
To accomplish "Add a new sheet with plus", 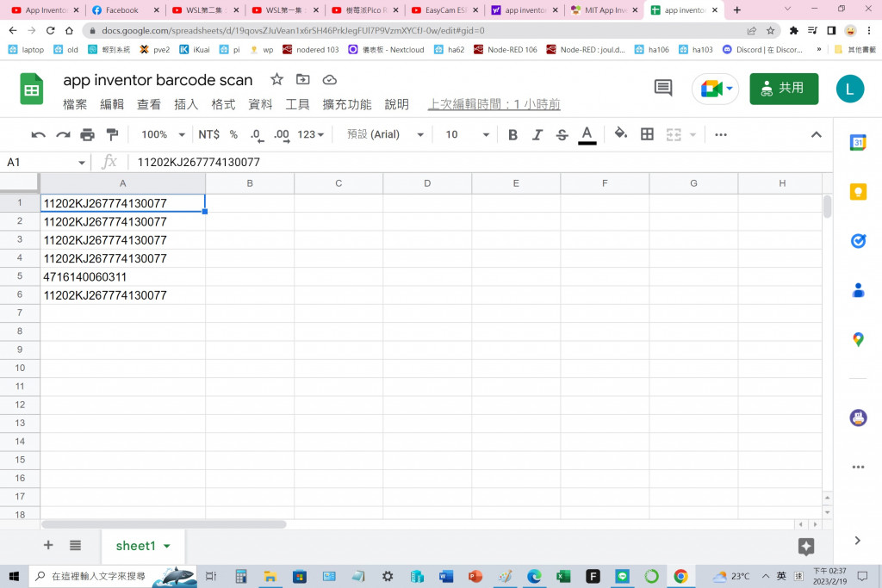I will point(48,545).
